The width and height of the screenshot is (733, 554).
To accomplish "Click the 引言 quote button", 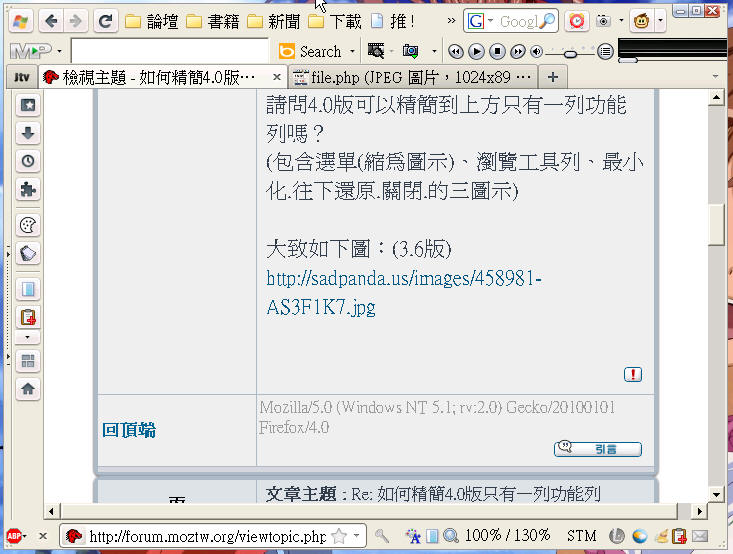I will click(x=597, y=449).
